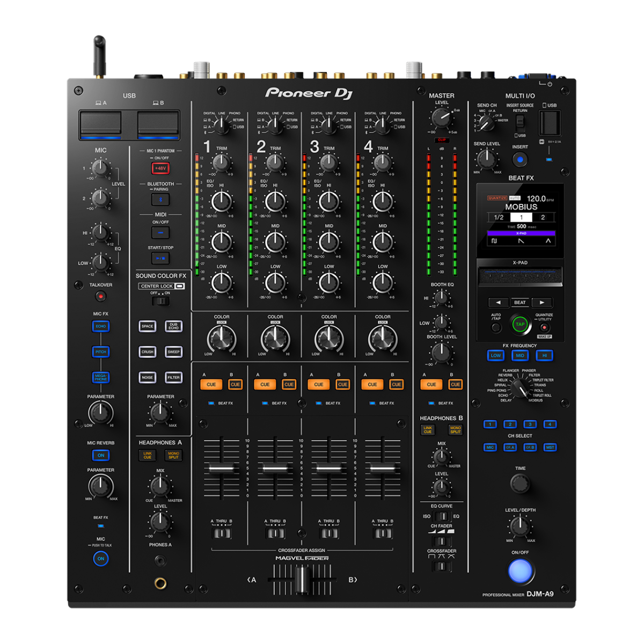Assign Beat FX to MST
Viewport: 644px width, 644px height.
tap(550, 447)
